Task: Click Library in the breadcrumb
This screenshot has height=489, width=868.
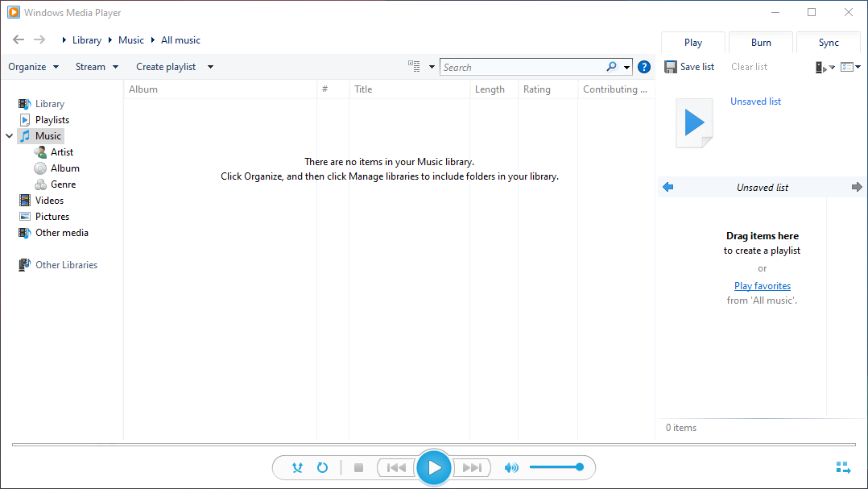Action: (87, 39)
